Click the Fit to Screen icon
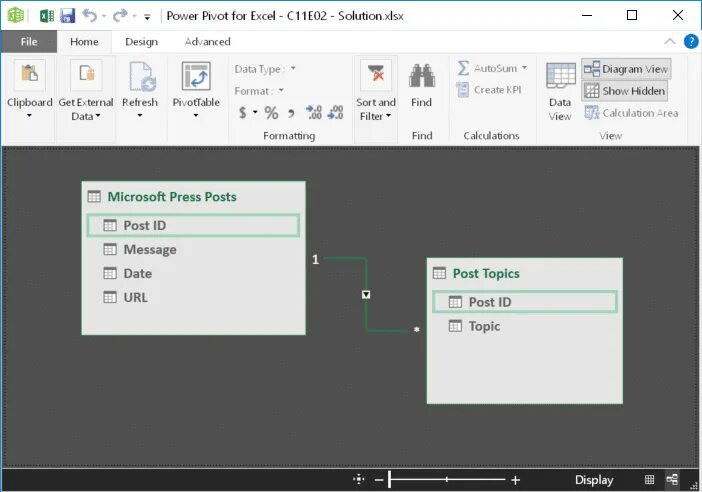The height and width of the screenshot is (492, 702). click(x=359, y=480)
